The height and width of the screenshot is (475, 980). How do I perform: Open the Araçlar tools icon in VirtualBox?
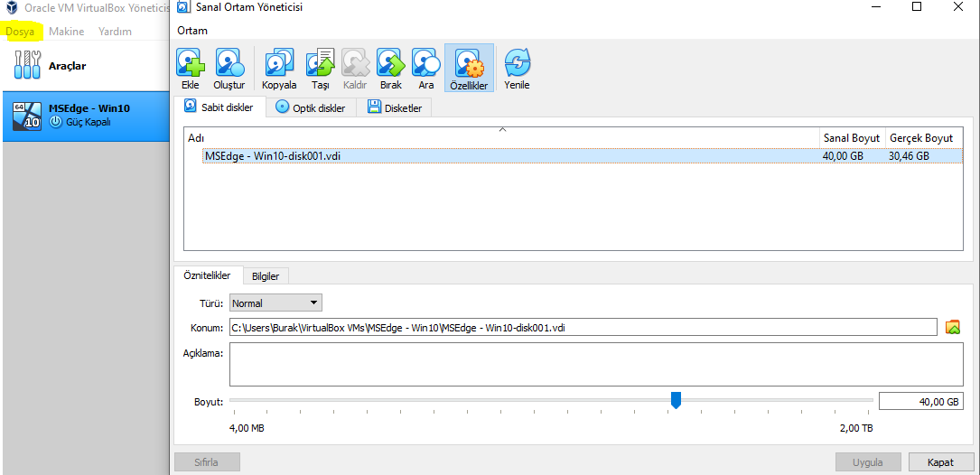click(x=27, y=65)
